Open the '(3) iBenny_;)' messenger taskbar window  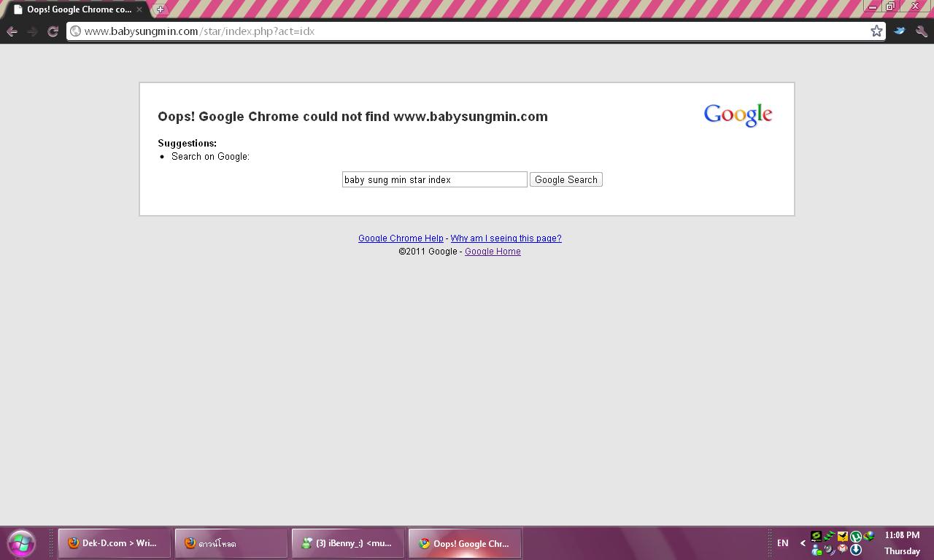click(x=348, y=543)
